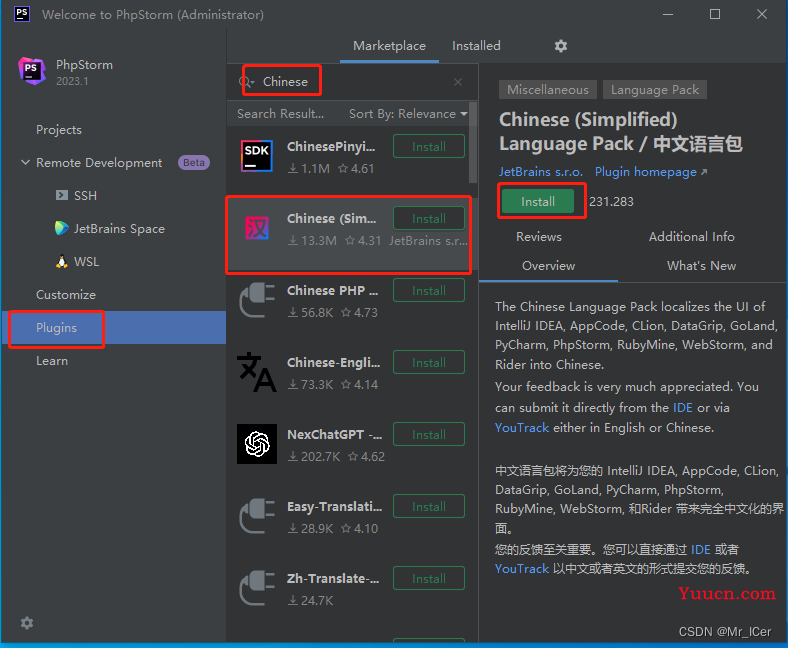
Task: Clear the Chinese search text with X
Action: coord(458,82)
